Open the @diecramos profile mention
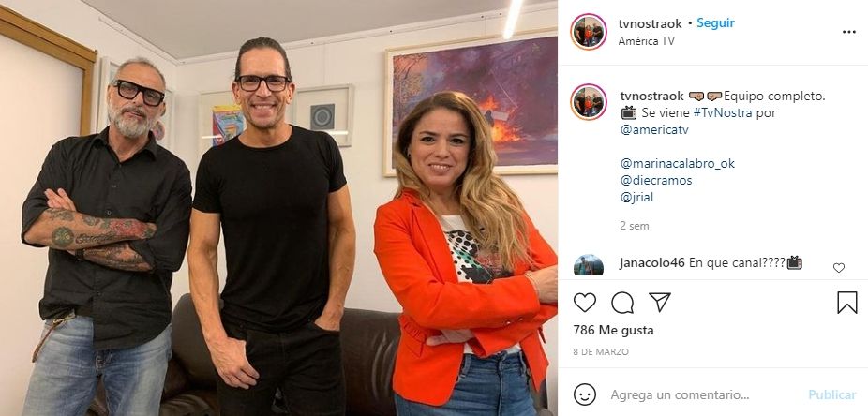868x416 pixels. click(656, 180)
